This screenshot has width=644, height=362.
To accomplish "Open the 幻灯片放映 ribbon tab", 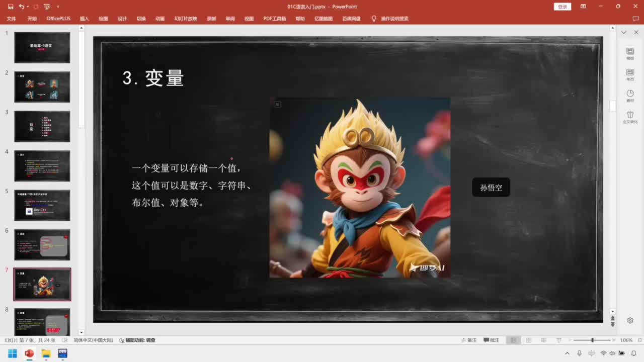I will pyautogui.click(x=186, y=19).
